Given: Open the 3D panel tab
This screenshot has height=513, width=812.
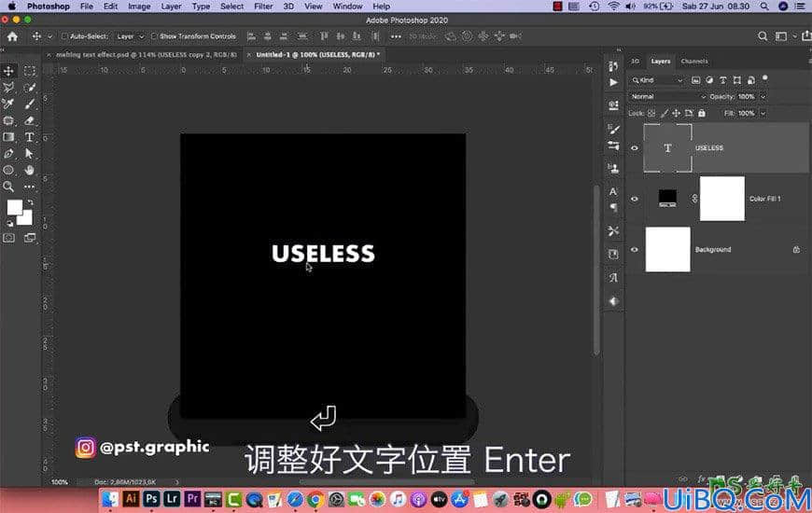Looking at the screenshot, I should click(x=635, y=61).
